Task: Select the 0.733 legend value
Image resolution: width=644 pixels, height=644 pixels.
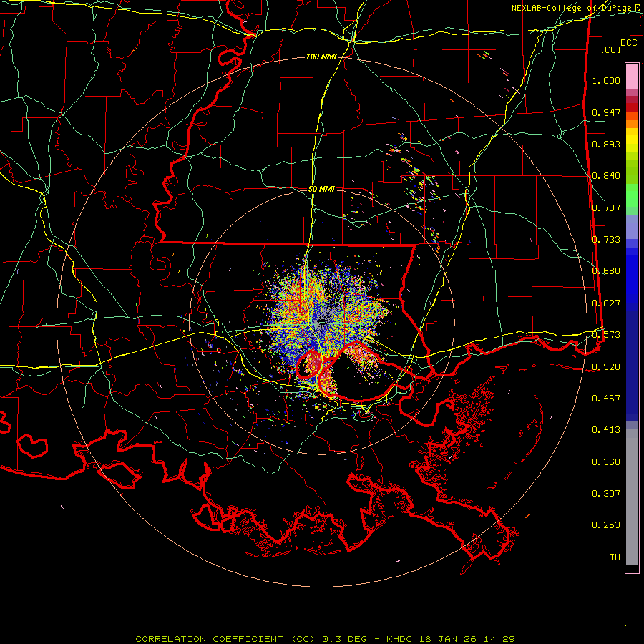Action: pyautogui.click(x=606, y=240)
